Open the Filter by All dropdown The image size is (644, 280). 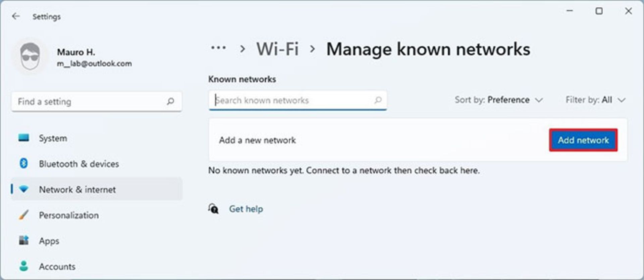click(x=595, y=100)
